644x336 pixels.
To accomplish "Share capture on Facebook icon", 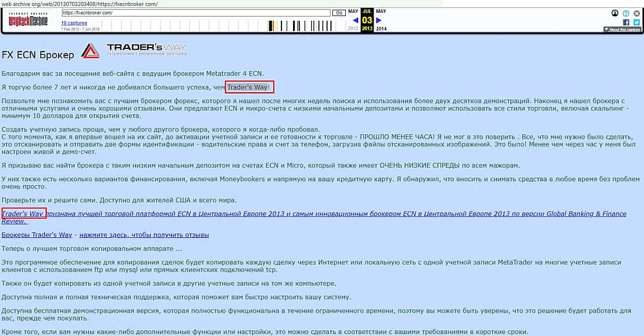I will click(x=626, y=22).
